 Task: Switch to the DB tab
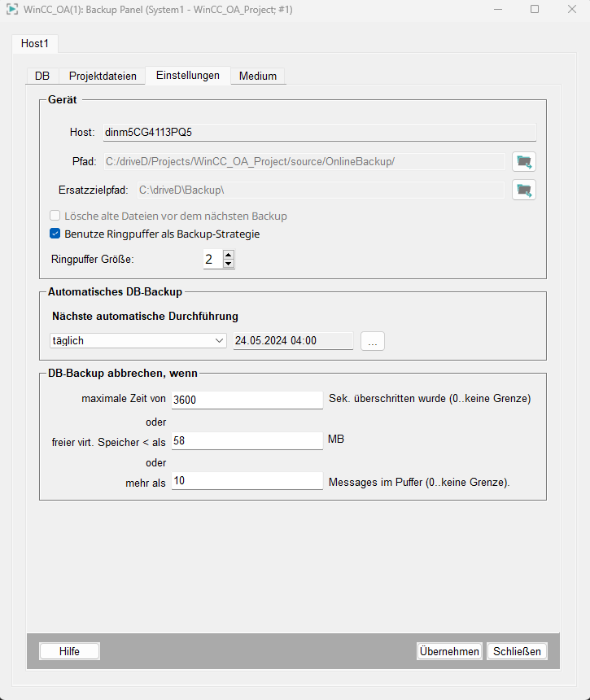[42, 76]
